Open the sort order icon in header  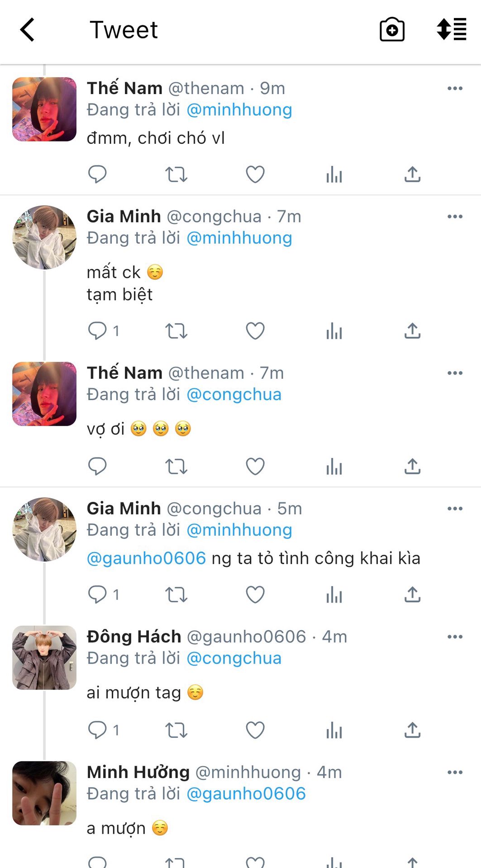[451, 30]
